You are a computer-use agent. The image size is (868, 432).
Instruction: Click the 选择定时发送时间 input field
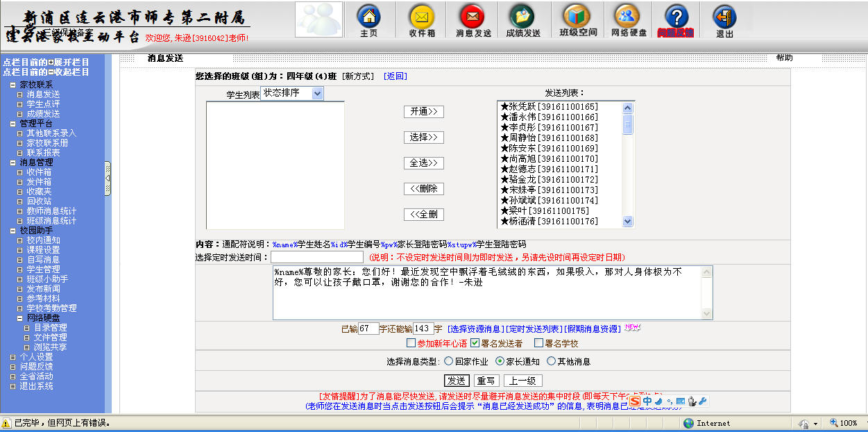point(317,257)
